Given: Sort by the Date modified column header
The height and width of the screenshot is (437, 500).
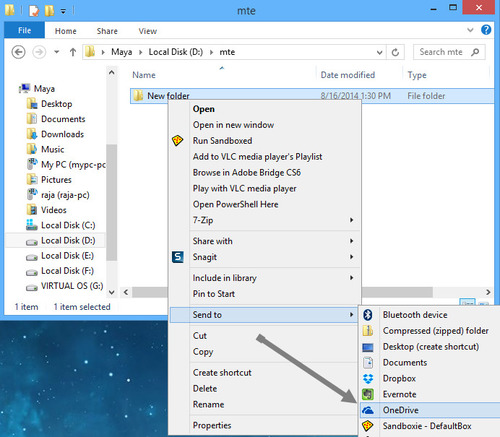Looking at the screenshot, I should [348, 75].
